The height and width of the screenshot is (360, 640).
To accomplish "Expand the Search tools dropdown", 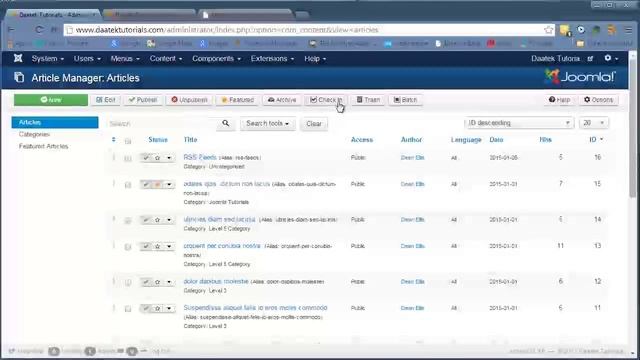I will [x=267, y=123].
